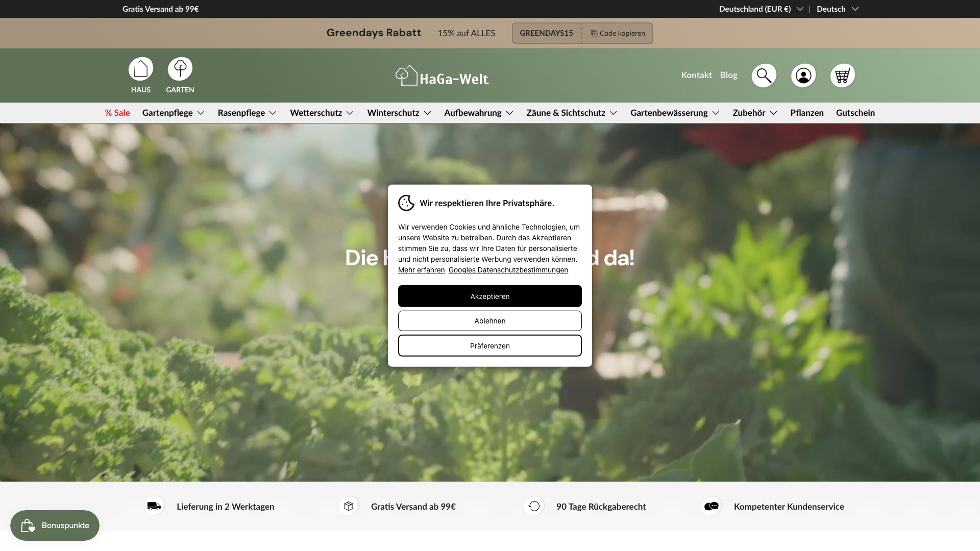
Task: Open the search magnifier icon
Action: pos(764,76)
